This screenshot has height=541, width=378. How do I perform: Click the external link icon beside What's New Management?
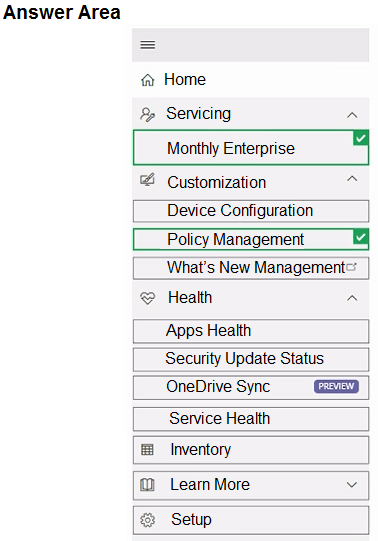[351, 267]
